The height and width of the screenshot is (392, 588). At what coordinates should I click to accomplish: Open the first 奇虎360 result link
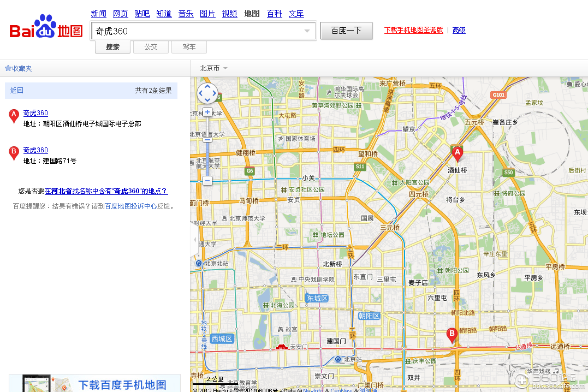click(35, 112)
